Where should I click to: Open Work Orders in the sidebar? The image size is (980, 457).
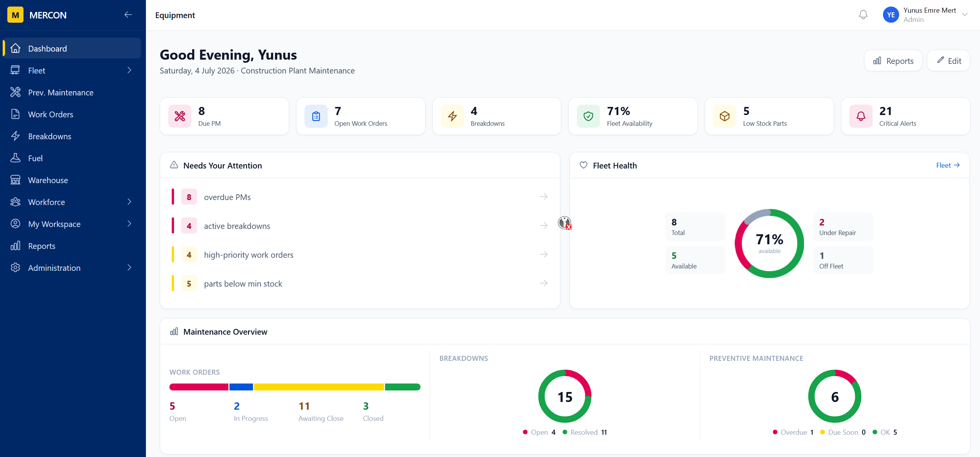tap(72, 114)
